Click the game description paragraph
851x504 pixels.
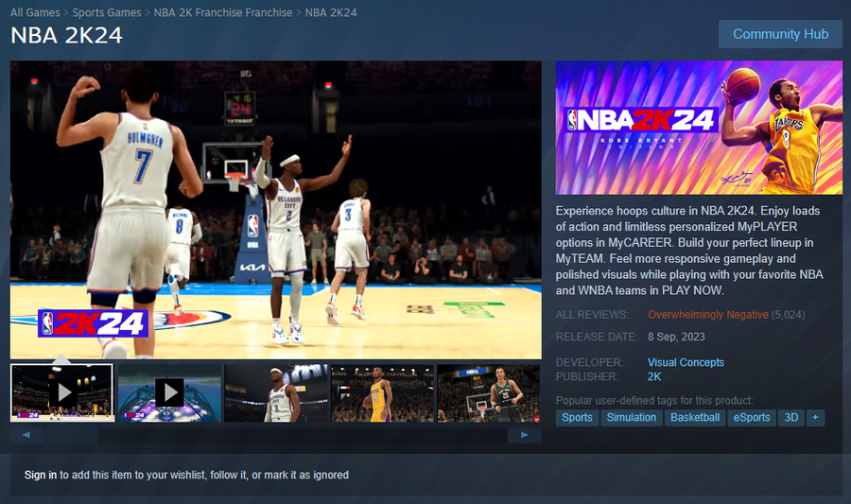(x=690, y=251)
